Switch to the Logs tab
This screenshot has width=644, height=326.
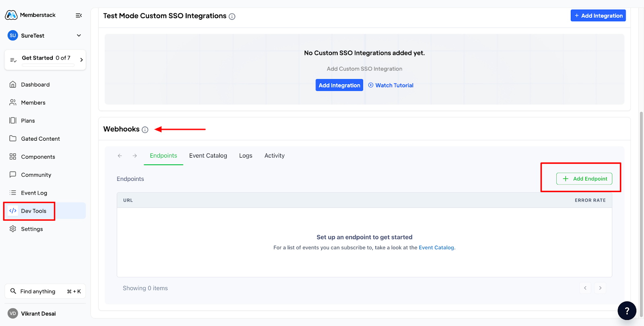tap(246, 156)
